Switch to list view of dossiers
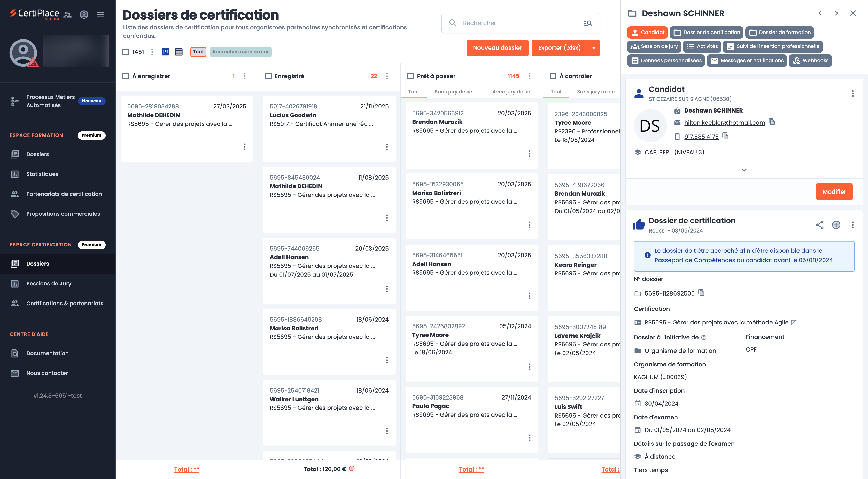 (179, 52)
